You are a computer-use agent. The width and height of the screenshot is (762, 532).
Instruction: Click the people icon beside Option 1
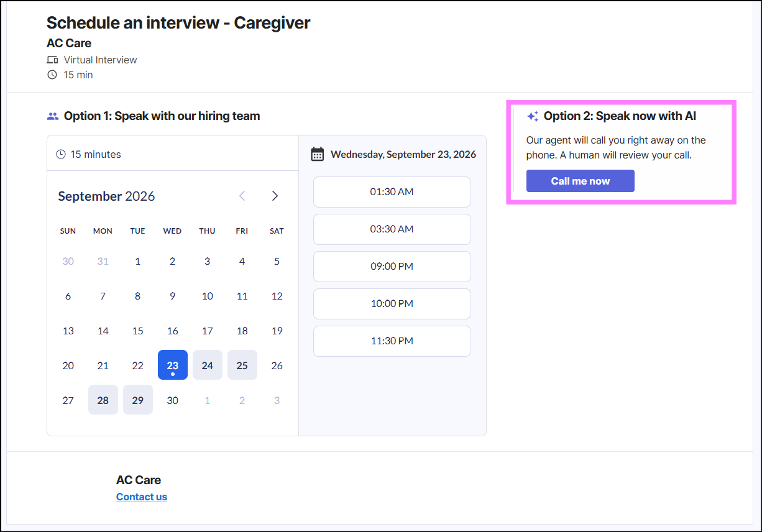[53, 116]
